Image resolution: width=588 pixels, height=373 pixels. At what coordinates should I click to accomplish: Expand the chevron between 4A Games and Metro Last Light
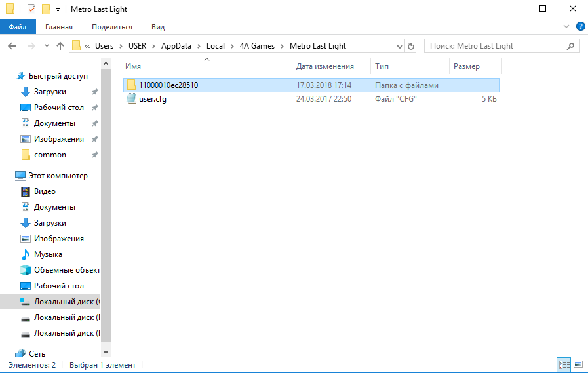tap(282, 46)
